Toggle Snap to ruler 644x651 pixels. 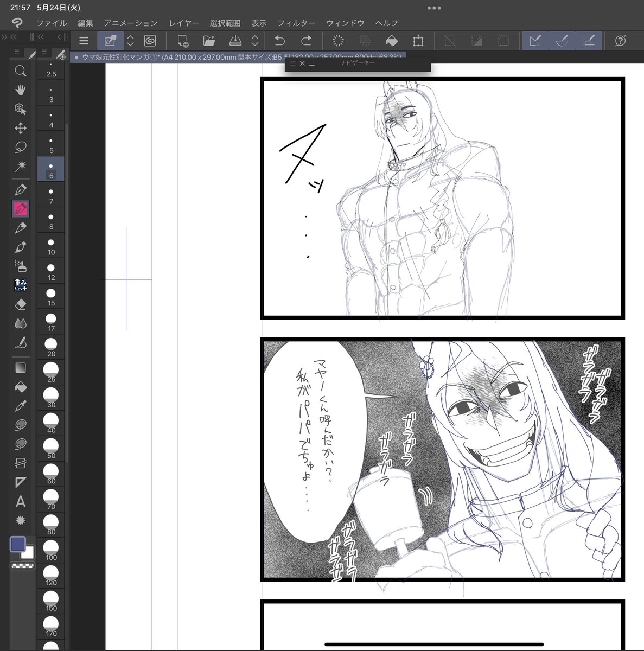535,41
